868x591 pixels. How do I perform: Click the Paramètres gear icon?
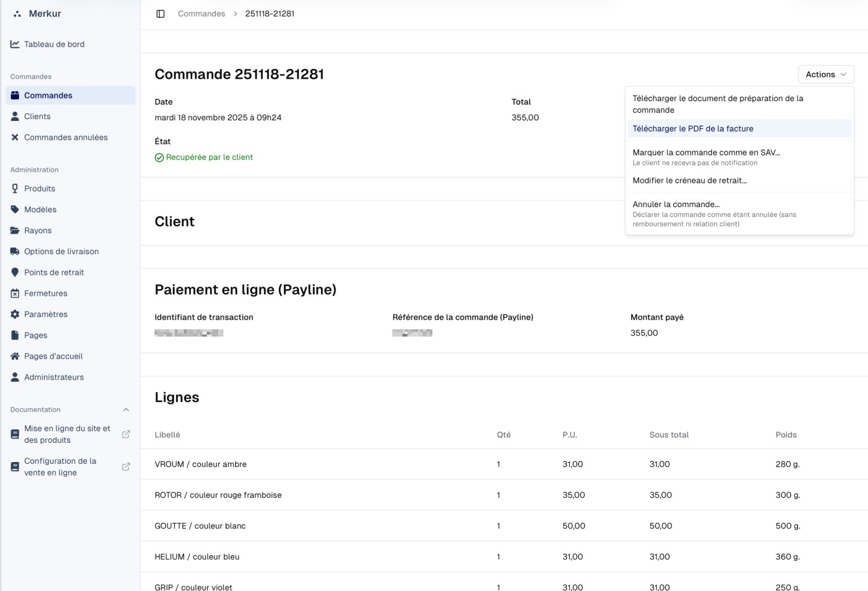click(x=15, y=314)
